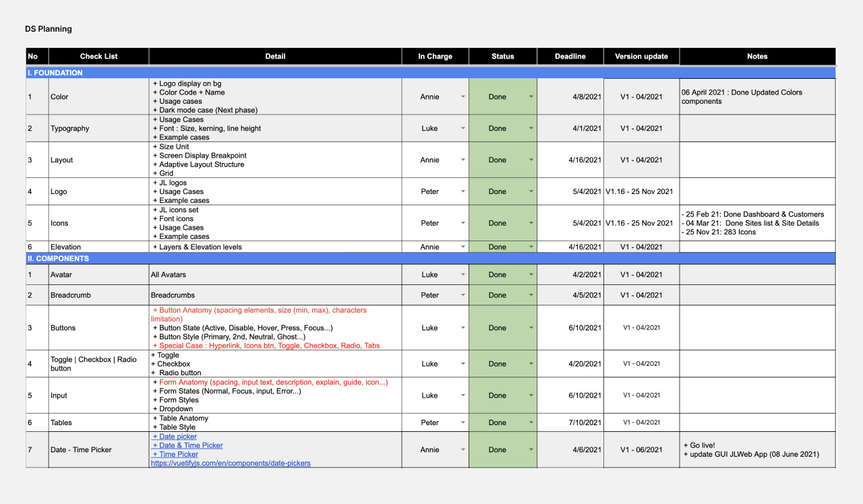
Task: Expand In Charge dropdown for Buttons row
Action: (x=463, y=328)
